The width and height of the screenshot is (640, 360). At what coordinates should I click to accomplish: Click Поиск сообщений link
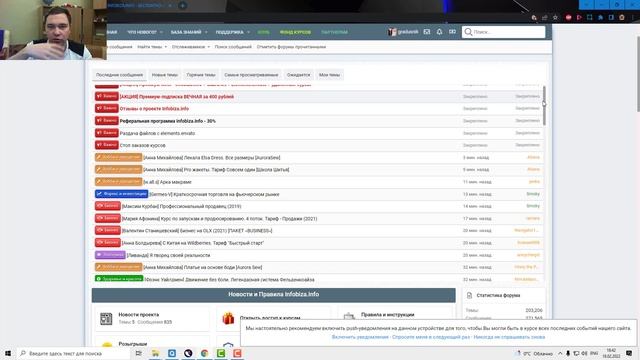pos(233,47)
